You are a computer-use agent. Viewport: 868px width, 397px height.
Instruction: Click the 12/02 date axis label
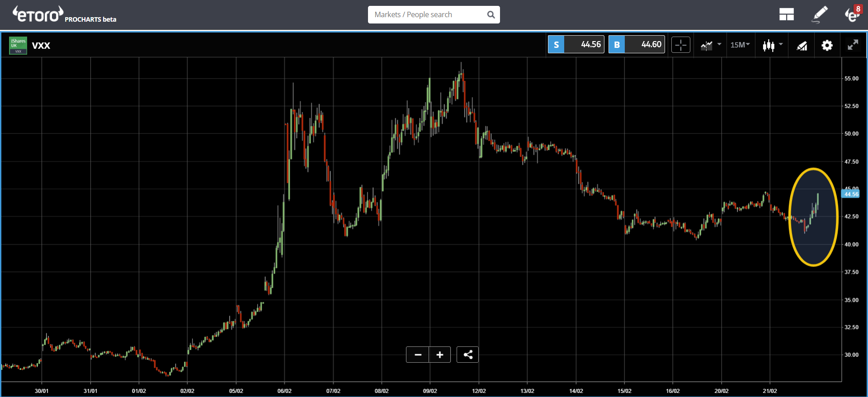coord(479,391)
